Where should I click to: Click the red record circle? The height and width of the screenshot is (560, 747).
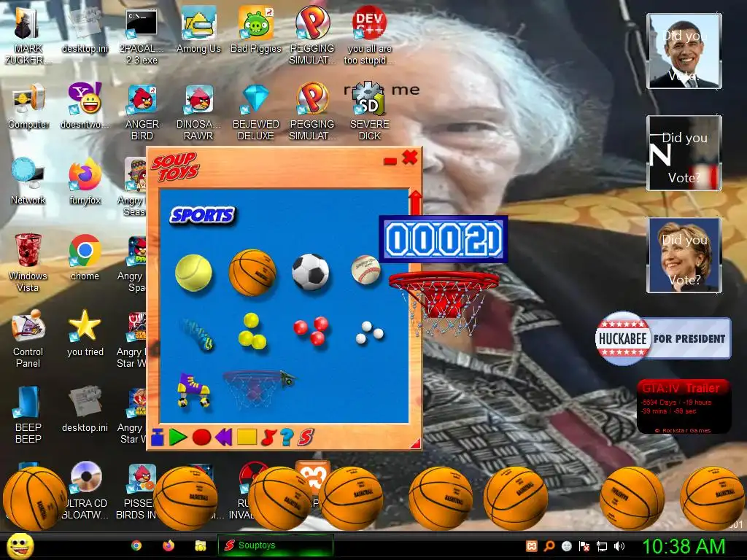(201, 437)
